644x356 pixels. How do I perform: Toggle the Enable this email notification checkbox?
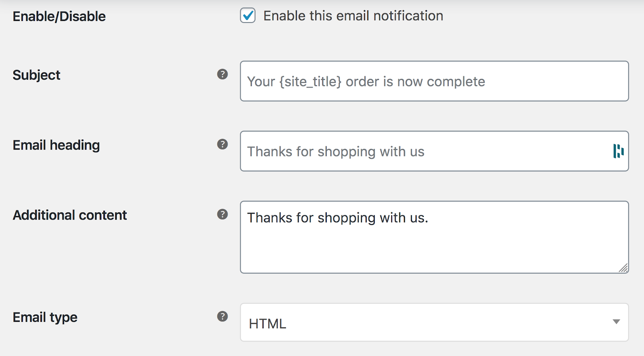(x=248, y=16)
